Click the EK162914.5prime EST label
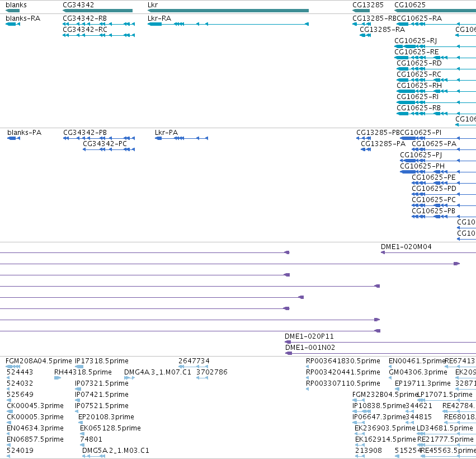The width and height of the screenshot is (476, 459). click(385, 440)
